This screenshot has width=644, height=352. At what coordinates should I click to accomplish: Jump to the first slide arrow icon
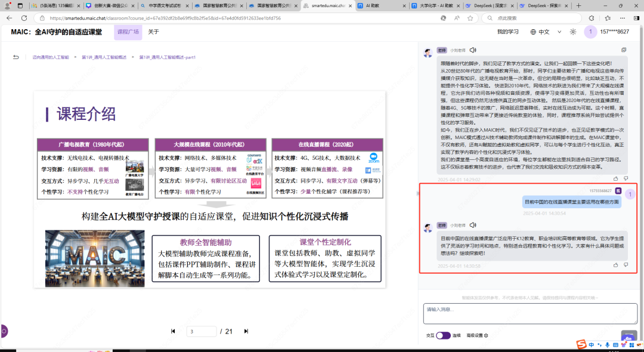click(172, 331)
